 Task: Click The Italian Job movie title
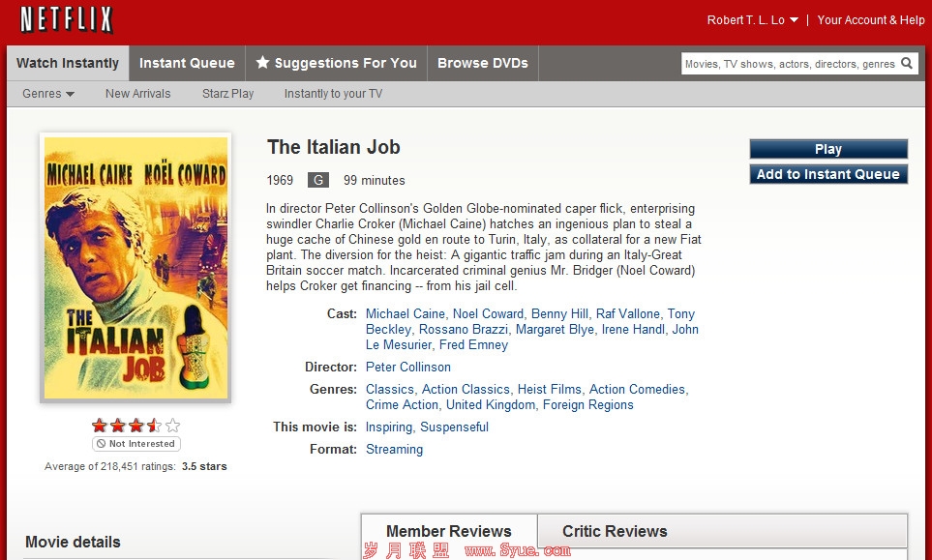[334, 147]
